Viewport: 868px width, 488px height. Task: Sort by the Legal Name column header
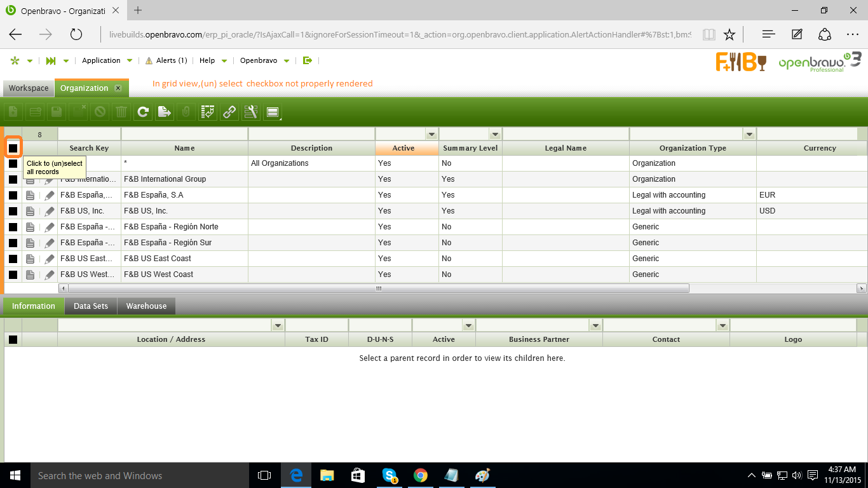click(x=566, y=148)
